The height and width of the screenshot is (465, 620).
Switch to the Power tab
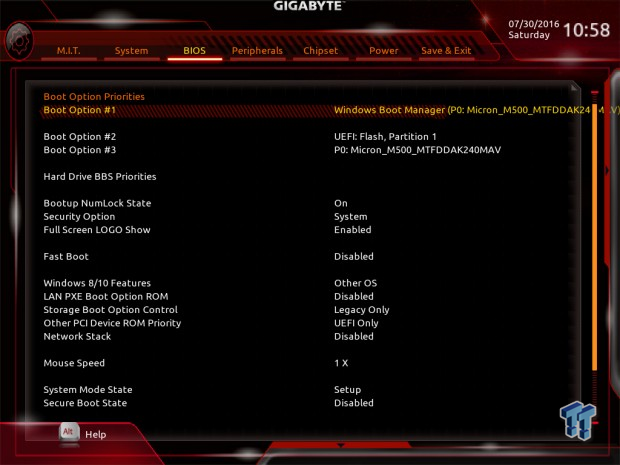tap(383, 51)
